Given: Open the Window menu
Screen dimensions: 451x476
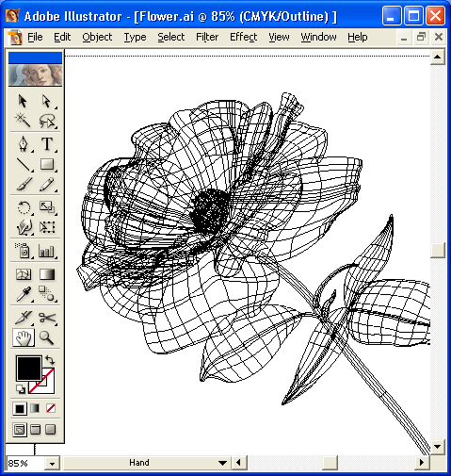Looking at the screenshot, I should pyautogui.click(x=318, y=37).
